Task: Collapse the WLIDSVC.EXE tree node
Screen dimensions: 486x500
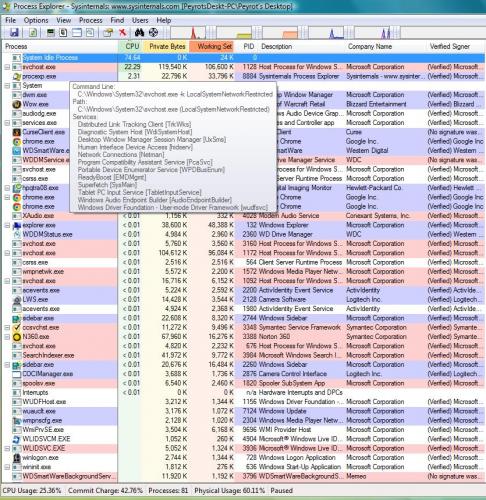Action: tap(7, 448)
